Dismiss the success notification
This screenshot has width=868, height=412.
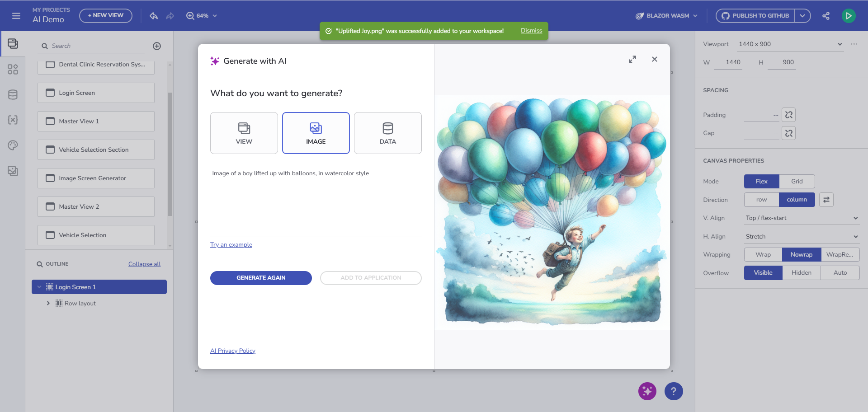tap(531, 31)
